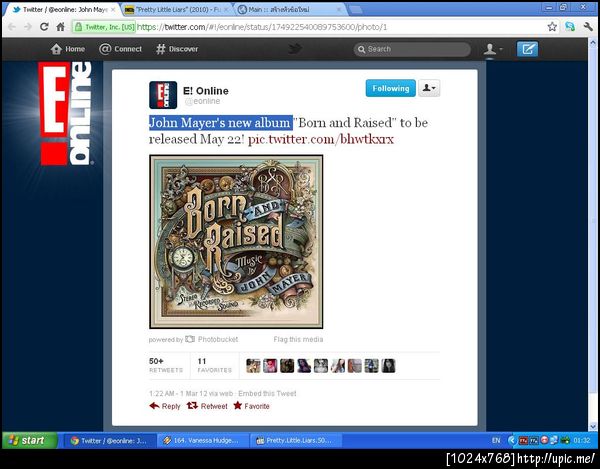The image size is (600, 469).
Task: Open the profile account dropdown menu
Action: pos(492,49)
